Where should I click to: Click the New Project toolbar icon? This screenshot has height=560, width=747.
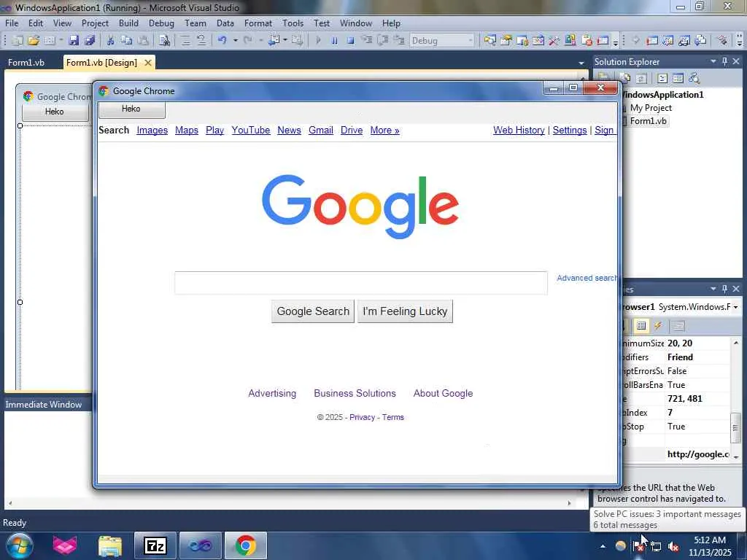pos(18,41)
